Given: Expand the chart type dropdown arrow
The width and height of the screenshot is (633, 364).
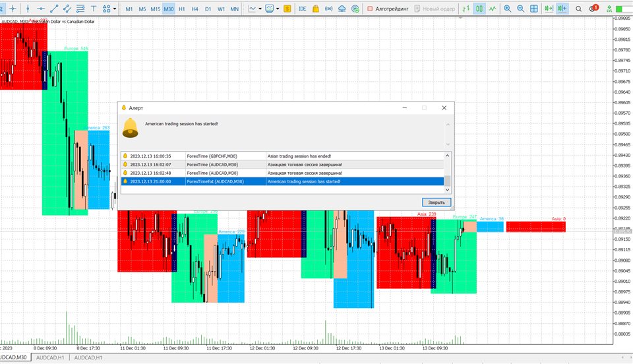Looking at the screenshot, I should (x=260, y=9).
